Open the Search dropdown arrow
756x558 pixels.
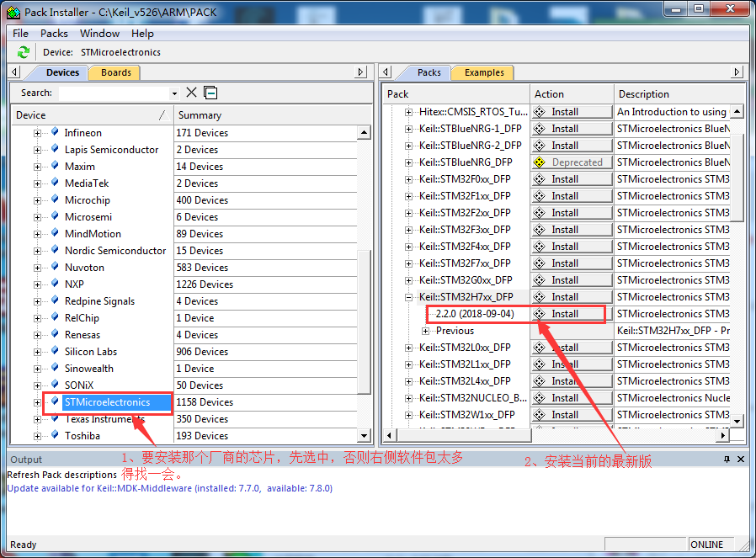[174, 93]
